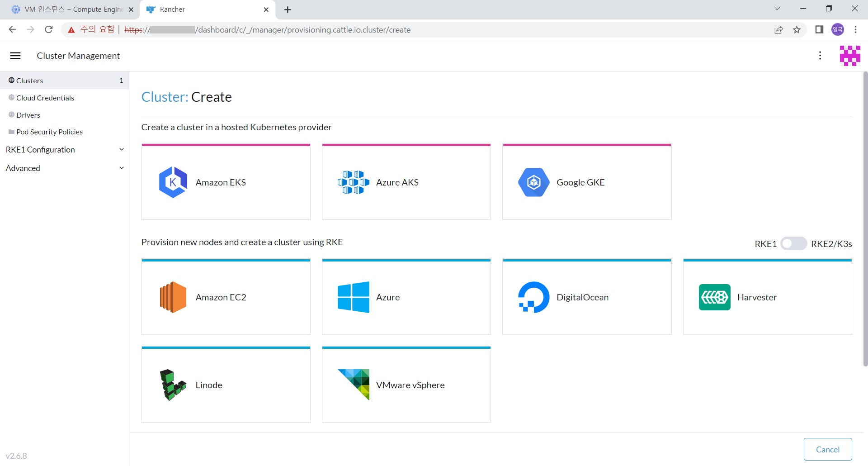Image resolution: width=868 pixels, height=466 pixels.
Task: Open Cloud Credentials in the sidebar
Action: 65,98
